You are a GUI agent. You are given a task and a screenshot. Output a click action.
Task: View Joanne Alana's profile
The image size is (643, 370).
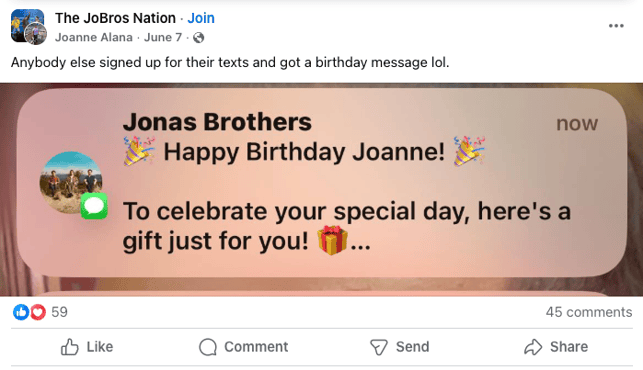coord(94,37)
